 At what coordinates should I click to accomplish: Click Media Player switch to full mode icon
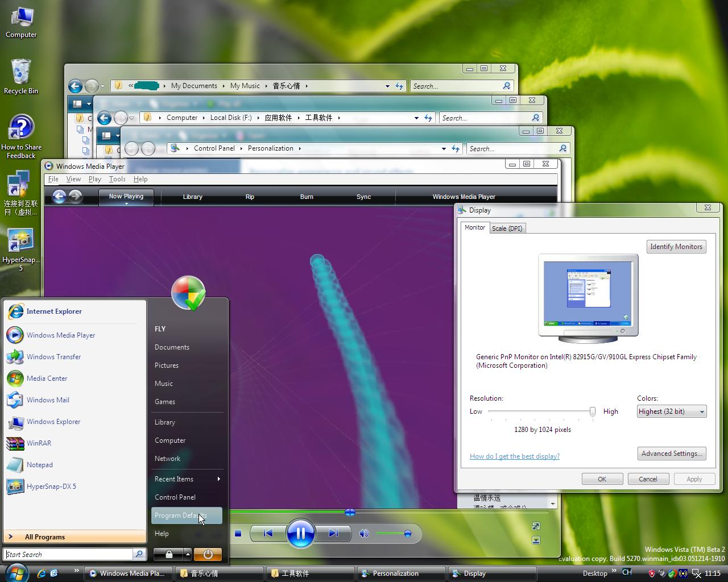[x=536, y=526]
